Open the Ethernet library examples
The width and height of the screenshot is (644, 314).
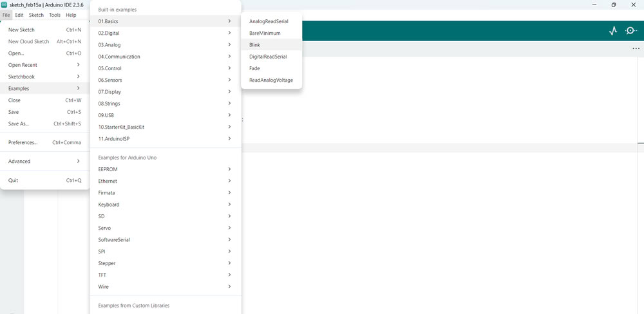point(166,181)
